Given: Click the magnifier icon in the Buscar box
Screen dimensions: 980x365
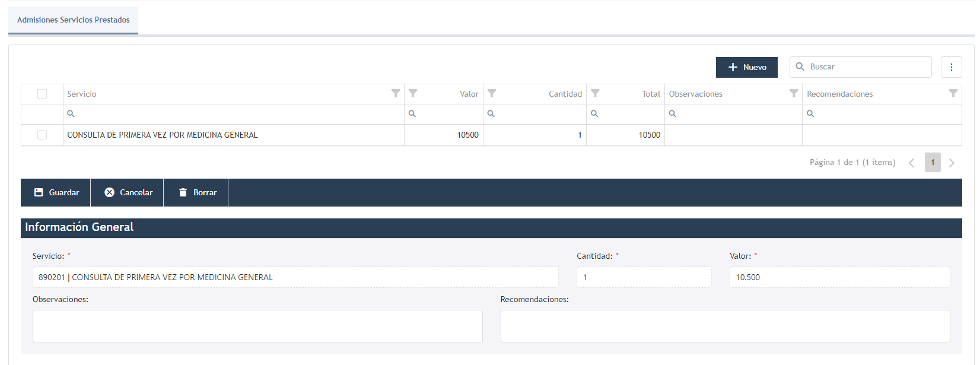Looking at the screenshot, I should tap(800, 66).
